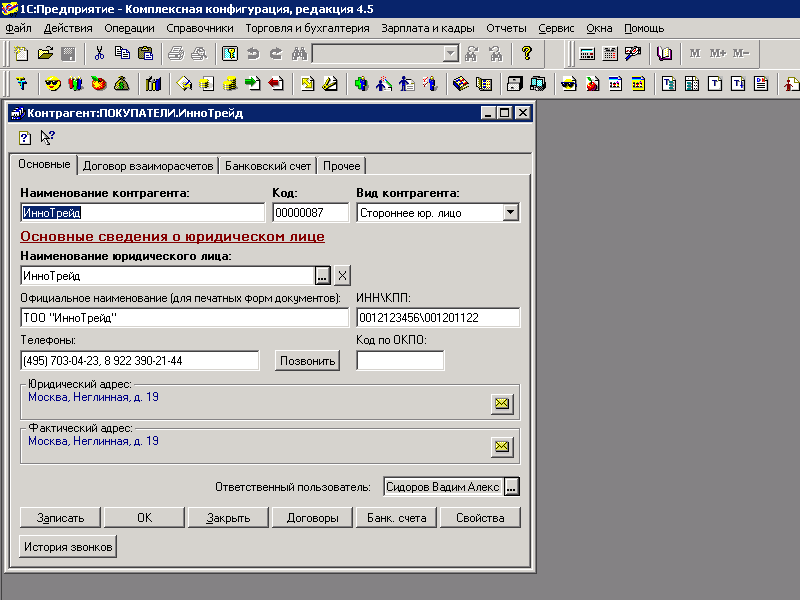Open the calendar icon in toolbar
800x600 pixels.
pos(610,54)
